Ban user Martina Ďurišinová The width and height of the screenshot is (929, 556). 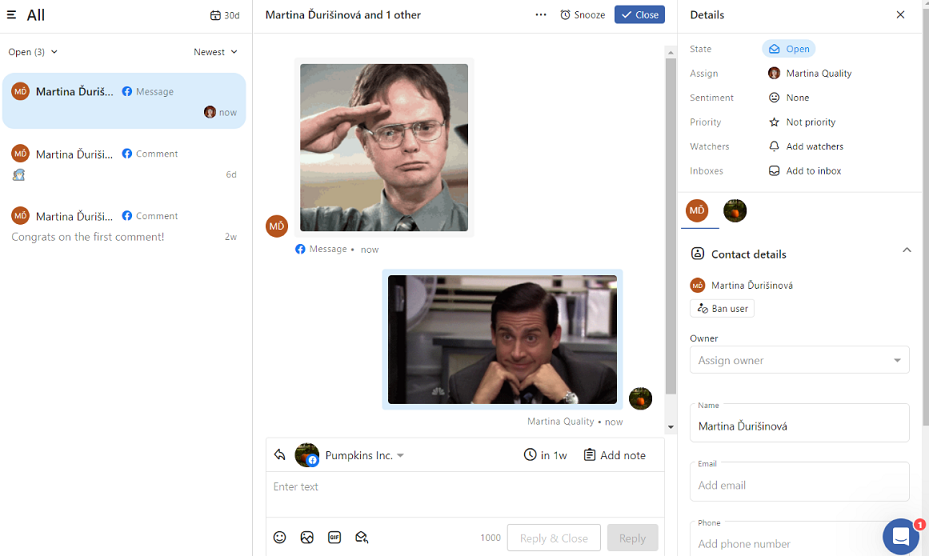(x=722, y=309)
